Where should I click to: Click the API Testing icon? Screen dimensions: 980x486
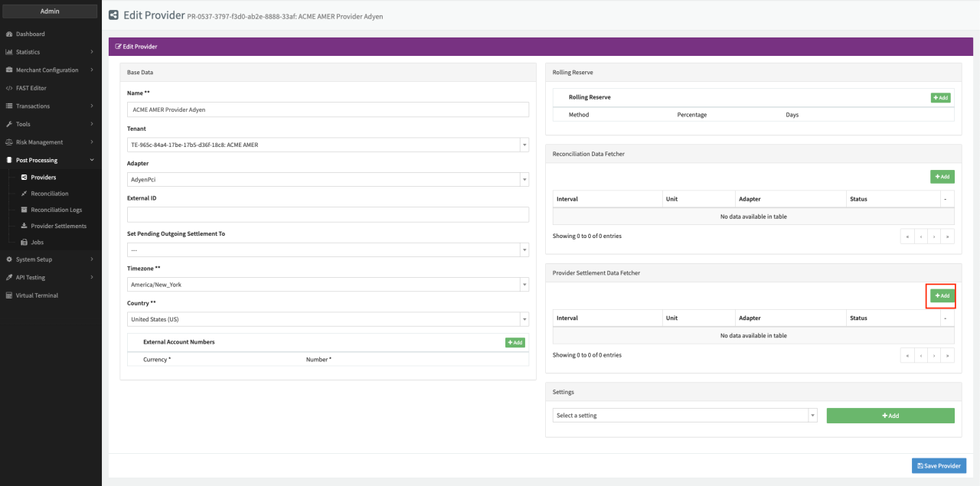pyautogui.click(x=8, y=277)
